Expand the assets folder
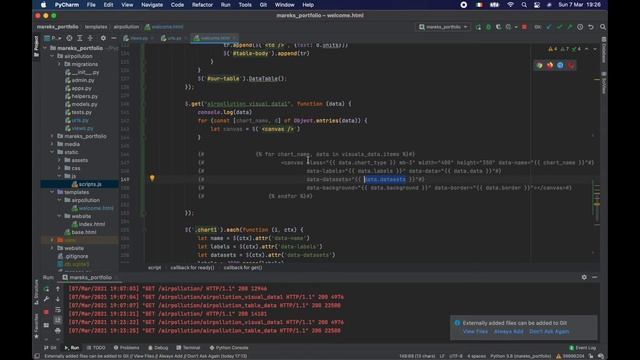 point(60,160)
